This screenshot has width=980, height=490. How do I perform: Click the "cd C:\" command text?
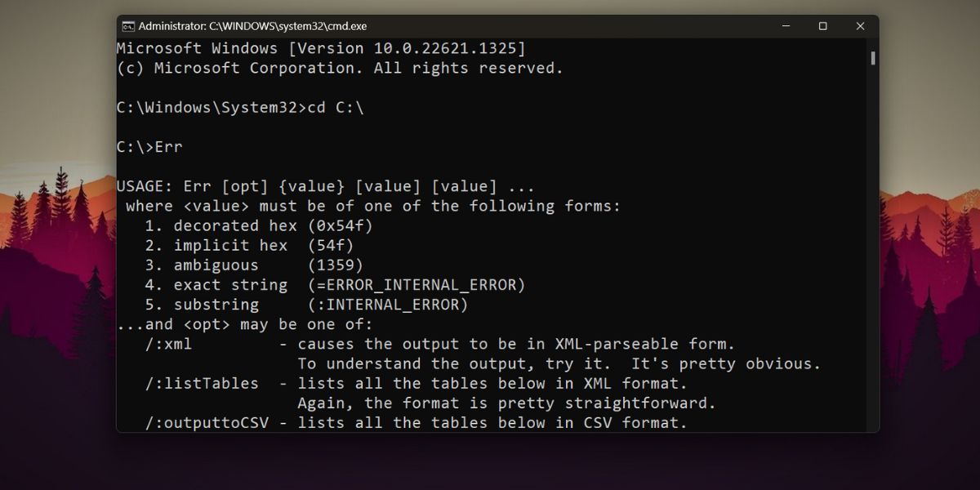(336, 108)
